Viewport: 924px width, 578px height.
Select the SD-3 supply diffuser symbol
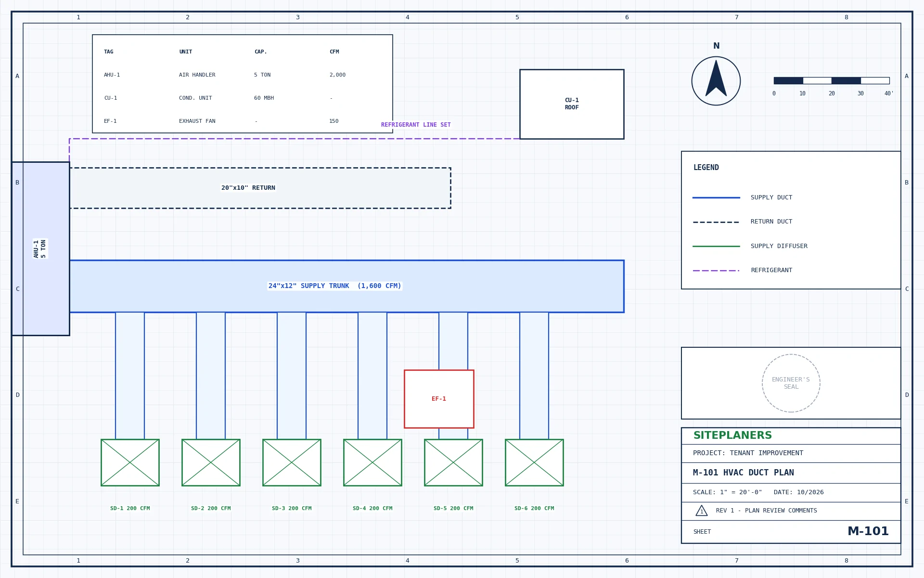click(292, 462)
